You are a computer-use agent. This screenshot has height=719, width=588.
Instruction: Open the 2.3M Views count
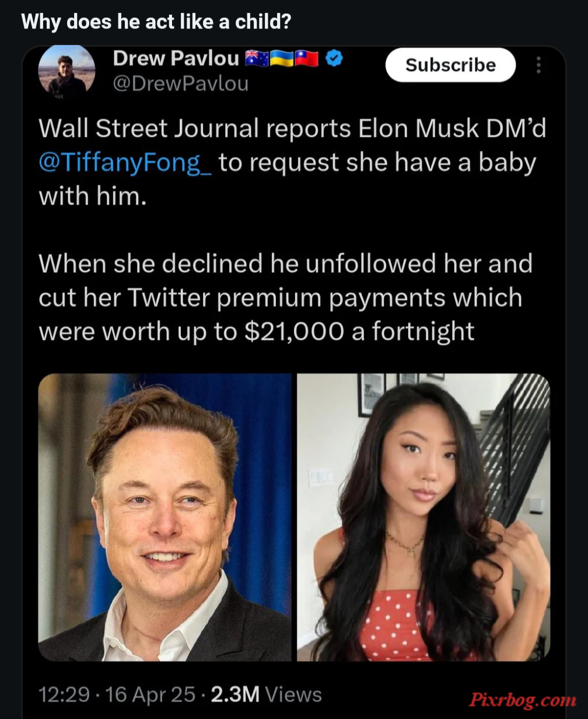tap(266, 695)
